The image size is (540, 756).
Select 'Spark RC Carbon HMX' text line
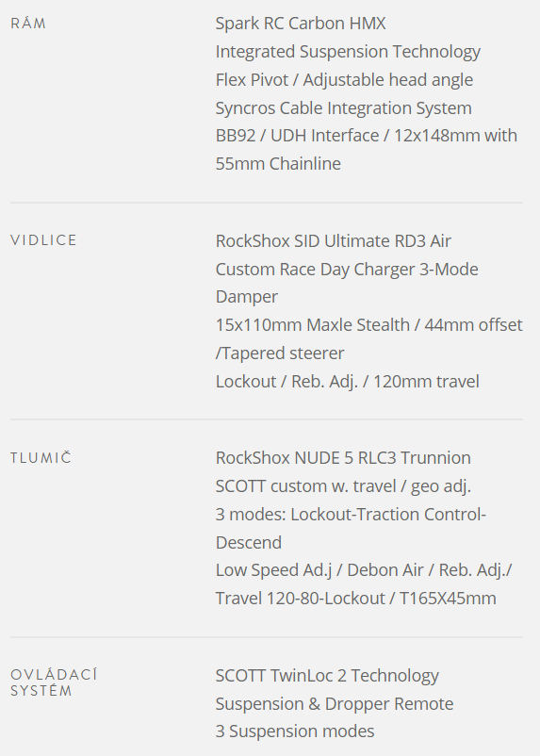click(x=301, y=24)
